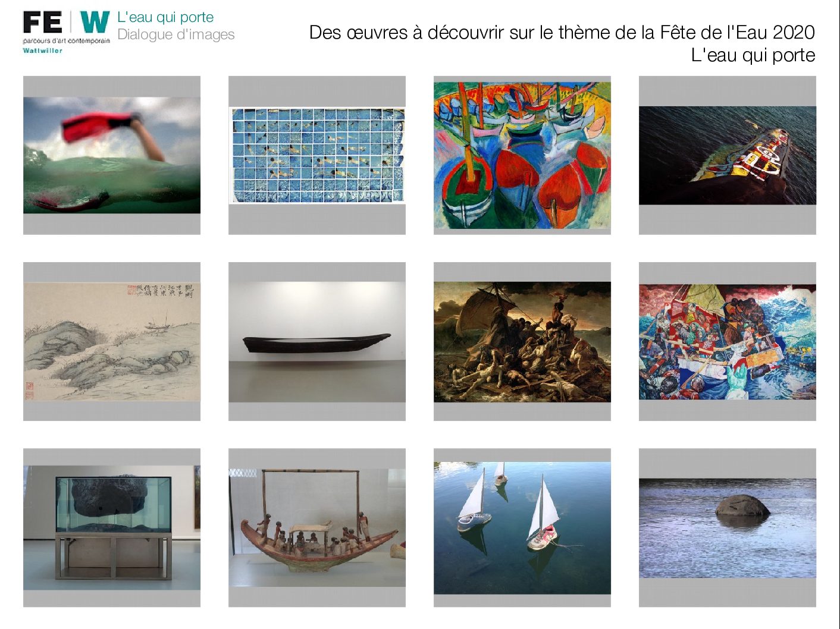Screen dimensions: 840x629
Task: Open the colorful red sailboats painting
Action: (x=522, y=155)
